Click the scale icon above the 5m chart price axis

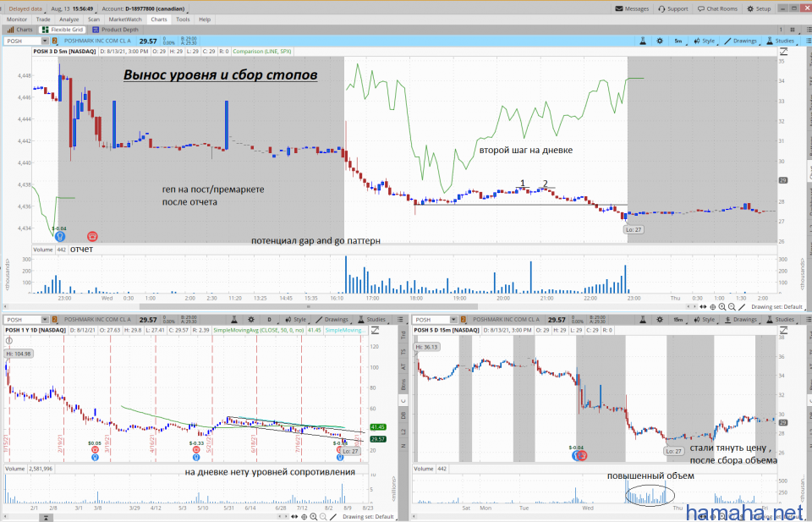(783, 52)
